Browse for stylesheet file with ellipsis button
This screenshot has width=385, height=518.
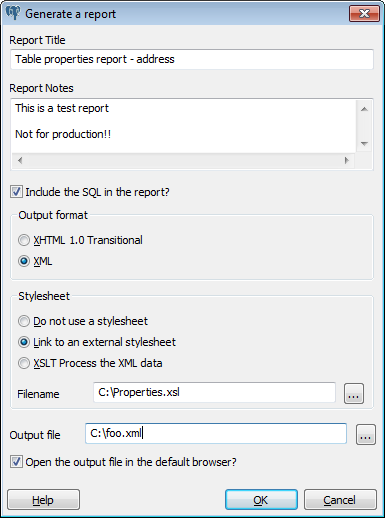(x=354, y=394)
